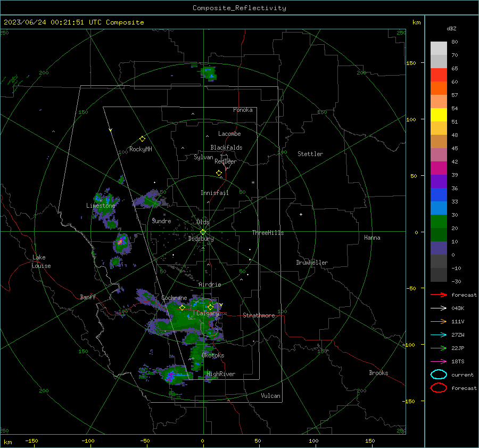Click the Drumheller label

click(x=312, y=263)
